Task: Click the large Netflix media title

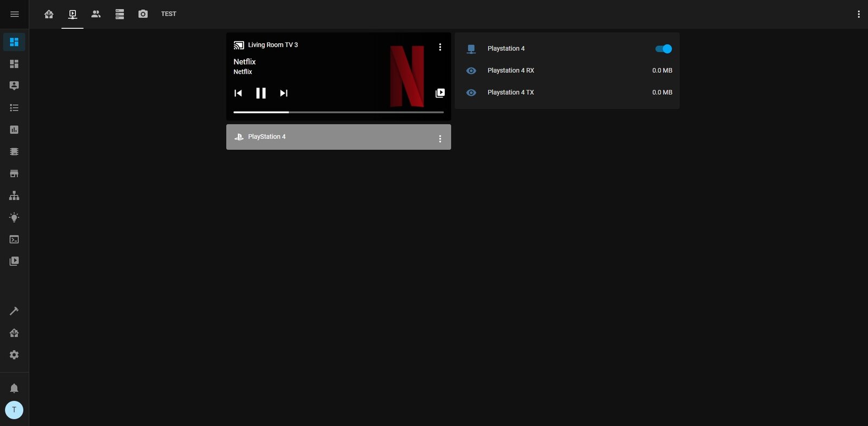Action: tap(245, 62)
